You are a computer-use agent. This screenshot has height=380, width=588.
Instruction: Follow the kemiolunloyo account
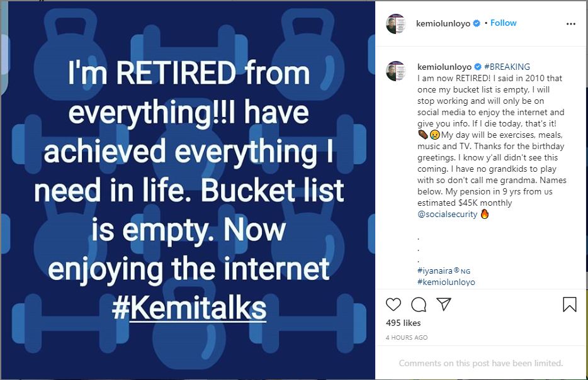coord(504,23)
